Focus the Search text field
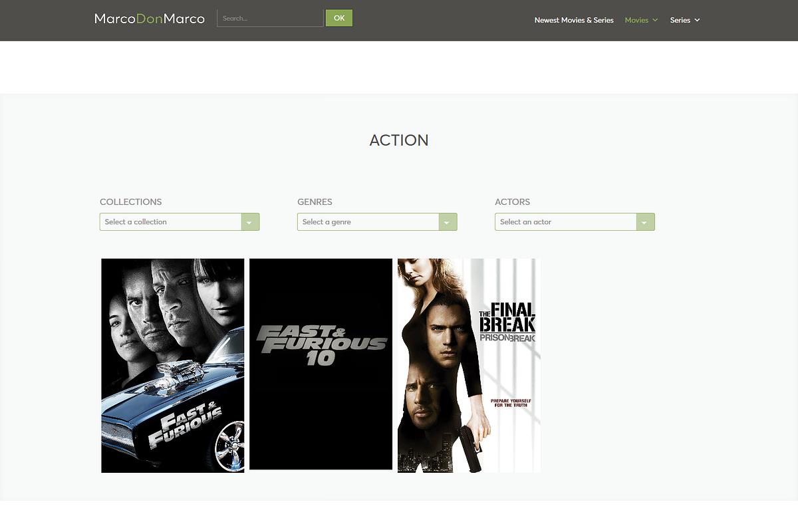The image size is (798, 532). click(270, 19)
